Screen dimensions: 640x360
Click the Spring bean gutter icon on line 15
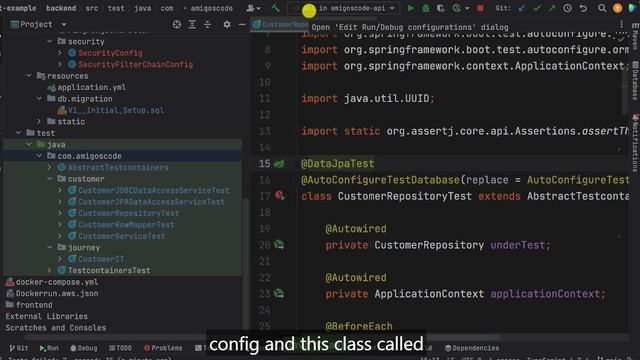(x=279, y=164)
